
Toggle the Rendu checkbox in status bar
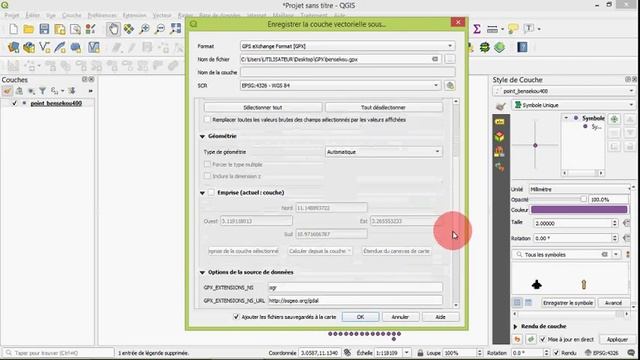click(x=556, y=353)
